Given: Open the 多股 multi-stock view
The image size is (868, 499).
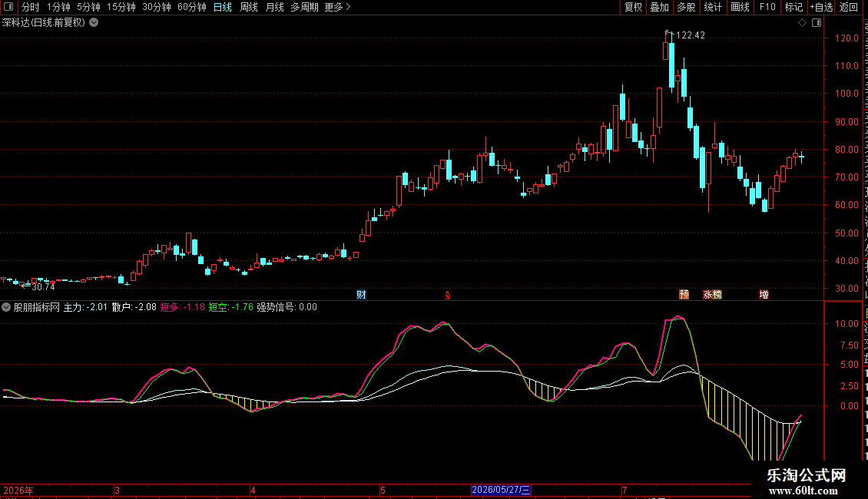Looking at the screenshot, I should click(x=686, y=7).
